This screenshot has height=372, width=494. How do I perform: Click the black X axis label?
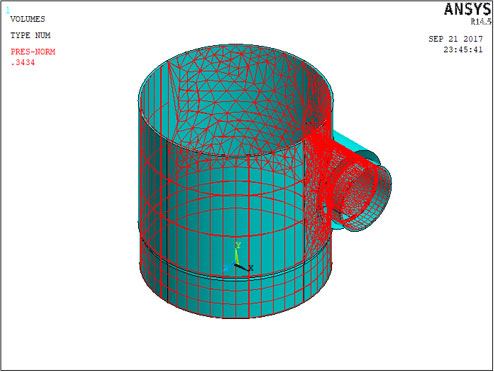pyautogui.click(x=251, y=268)
